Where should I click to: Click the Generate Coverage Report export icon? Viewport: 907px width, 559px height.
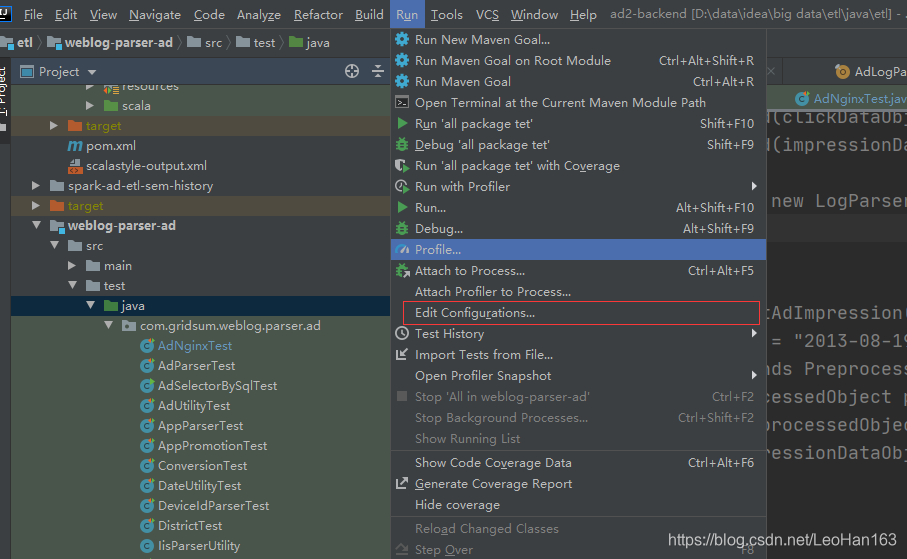coord(402,483)
